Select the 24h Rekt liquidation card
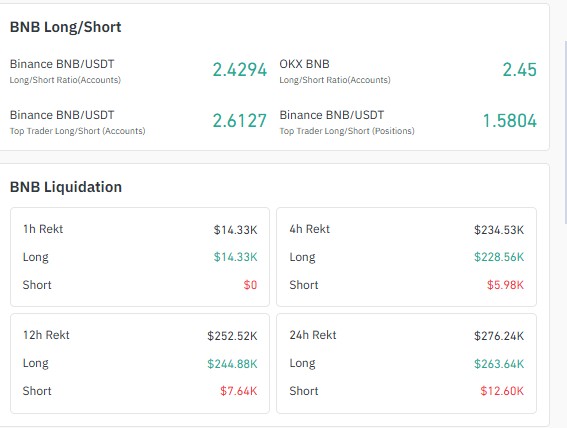 coord(406,363)
